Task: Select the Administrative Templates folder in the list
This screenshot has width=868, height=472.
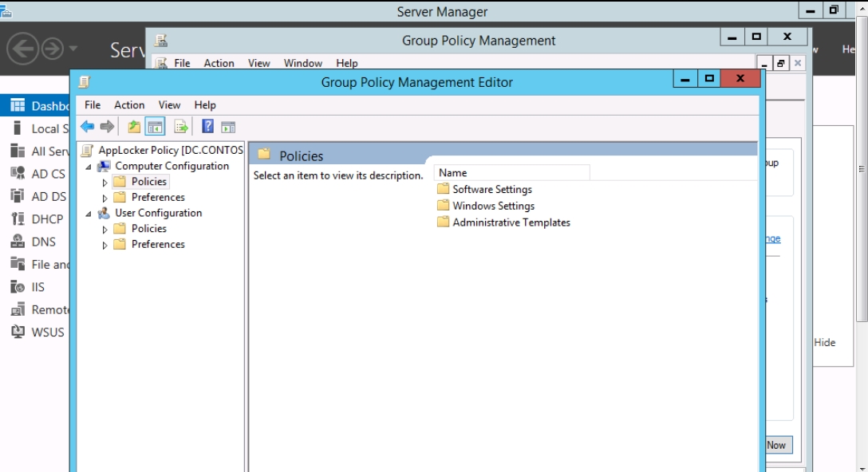Action: click(x=503, y=222)
